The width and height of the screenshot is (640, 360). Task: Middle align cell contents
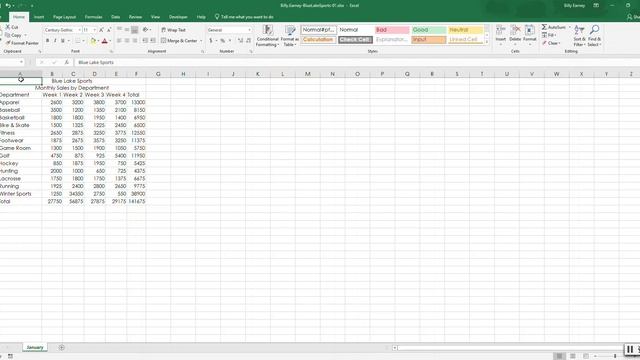(x=127, y=30)
